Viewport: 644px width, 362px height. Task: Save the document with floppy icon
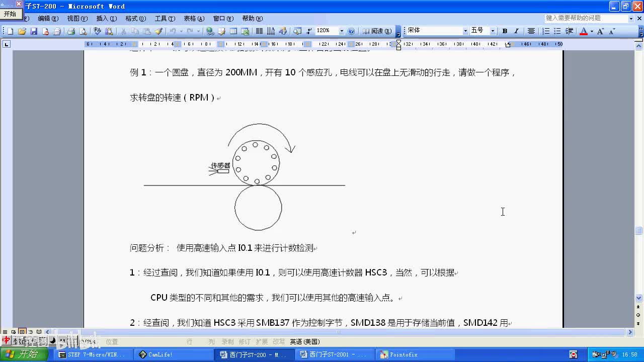[x=34, y=31]
